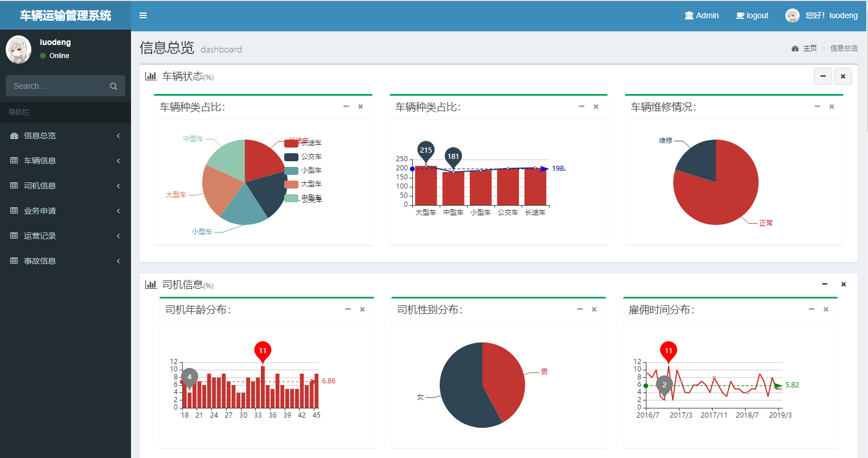Close the 司机年龄分布 card
This screenshot has width=868, height=458.
[x=362, y=309]
